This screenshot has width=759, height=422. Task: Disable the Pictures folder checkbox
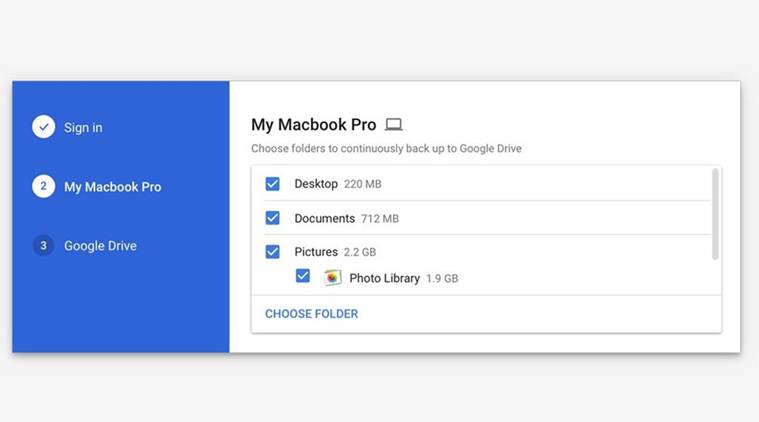272,252
